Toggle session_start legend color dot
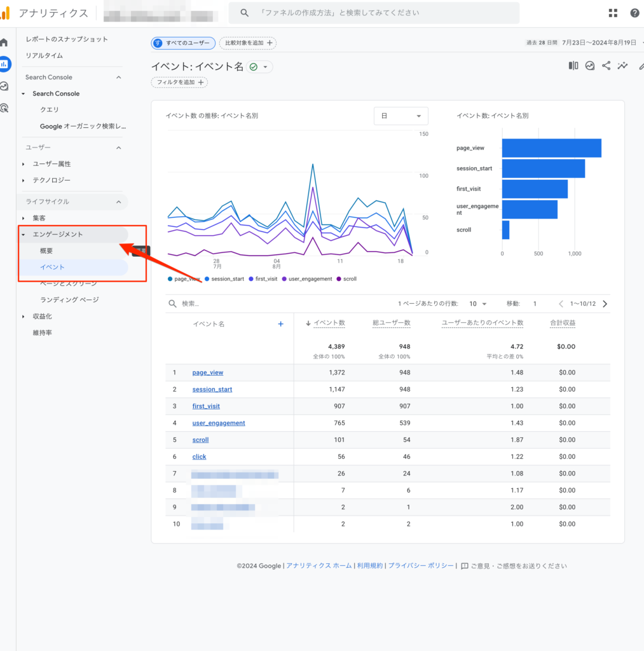Image resolution: width=644 pixels, height=651 pixels. click(x=207, y=279)
